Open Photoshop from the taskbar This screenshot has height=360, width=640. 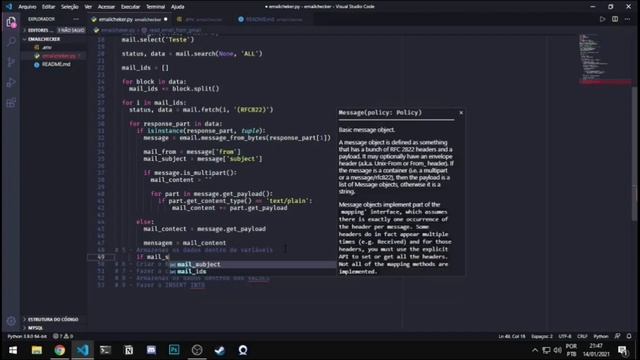[174, 350]
